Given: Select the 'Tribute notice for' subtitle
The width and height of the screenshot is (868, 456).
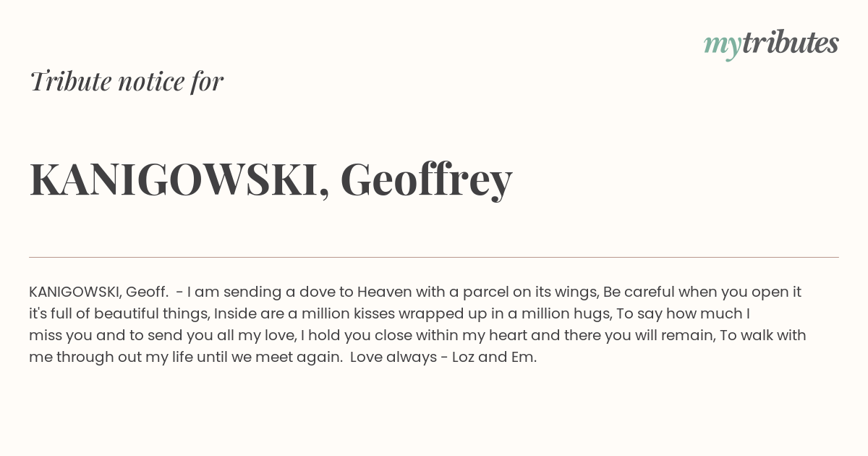Looking at the screenshot, I should [x=126, y=81].
